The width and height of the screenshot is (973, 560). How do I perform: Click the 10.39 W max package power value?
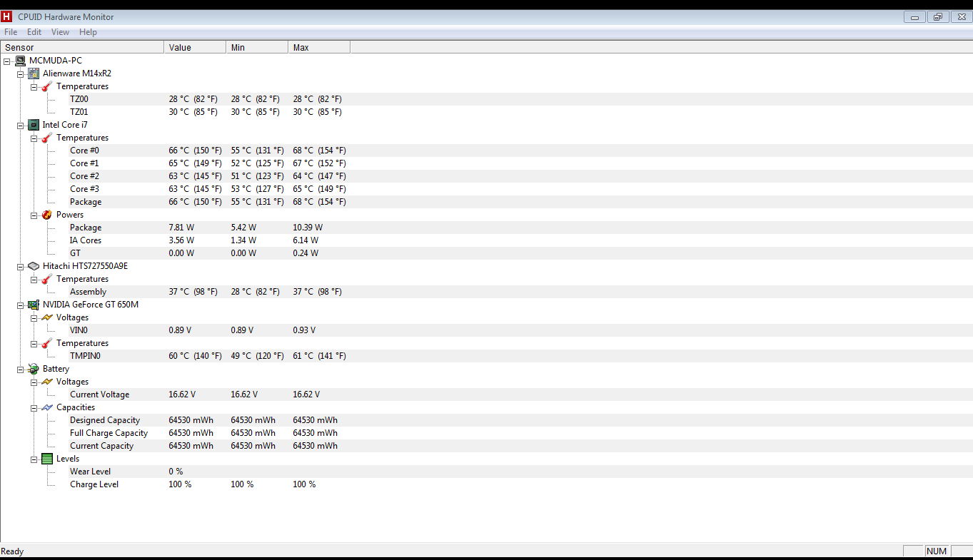click(308, 228)
